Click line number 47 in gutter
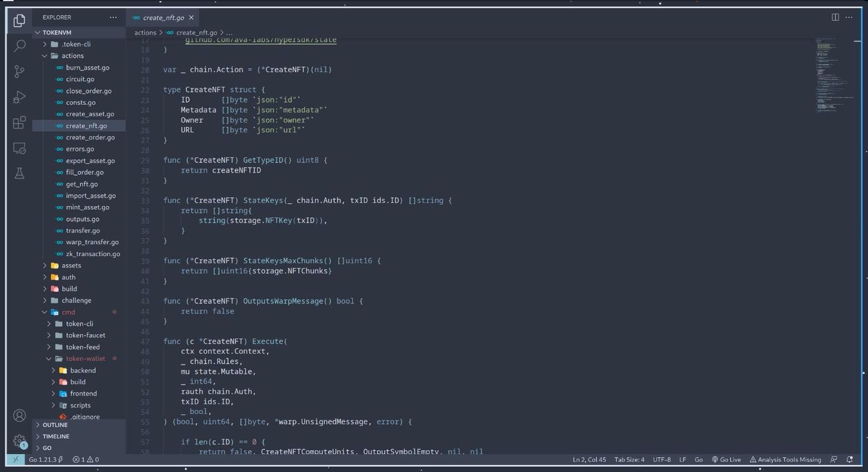Viewport: 868px width, 472px height. pyautogui.click(x=145, y=341)
